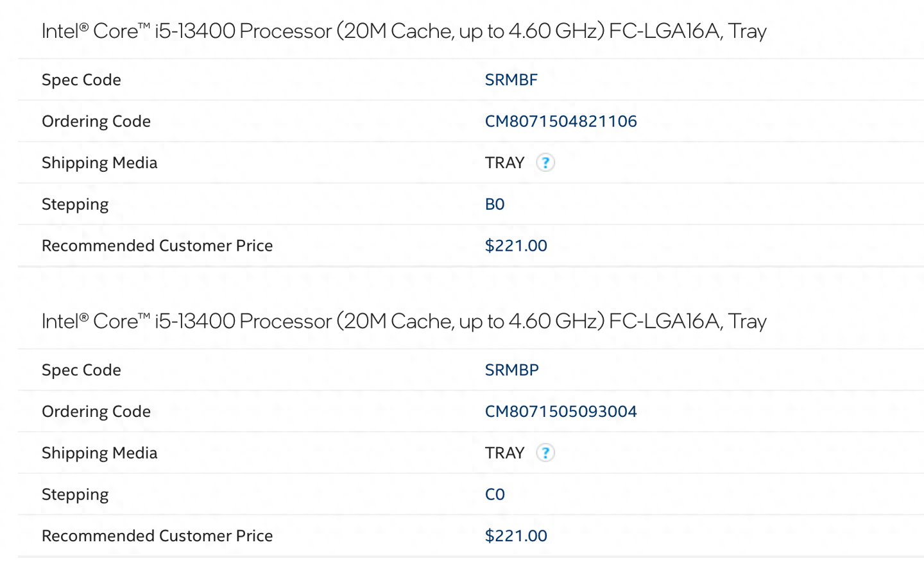Click the first Ordering Code label
The width and height of the screenshot is (924, 565).
click(x=96, y=121)
